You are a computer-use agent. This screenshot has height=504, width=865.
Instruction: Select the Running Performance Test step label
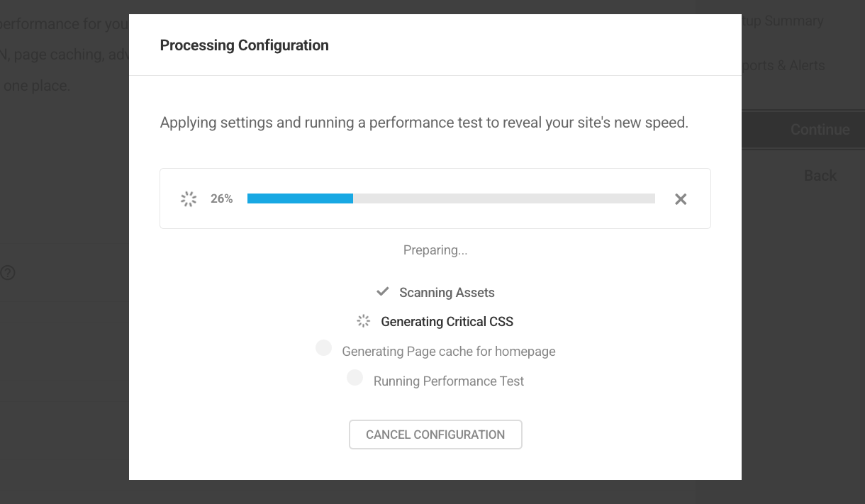(448, 381)
